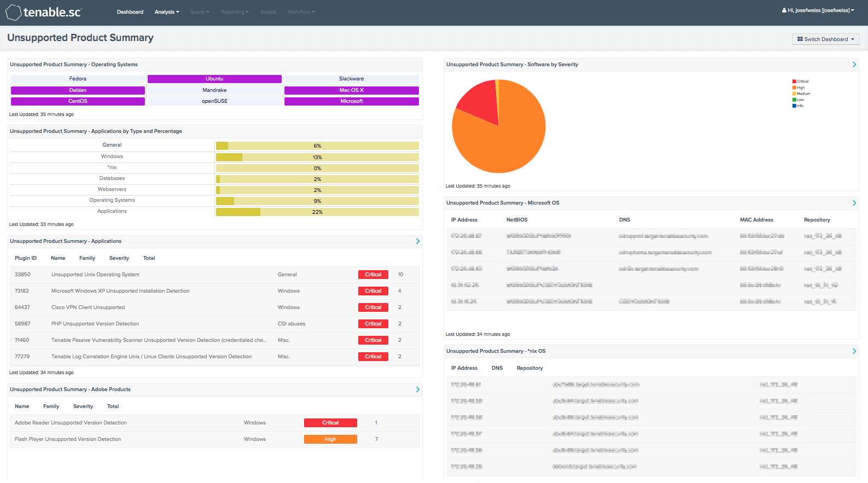Select the Microsoft operating system cell
The height and width of the screenshot is (483, 868).
coord(352,101)
